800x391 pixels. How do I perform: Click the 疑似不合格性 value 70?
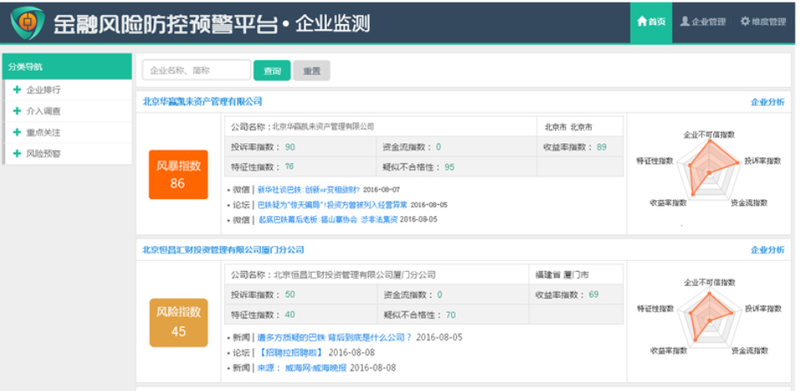[x=451, y=315]
